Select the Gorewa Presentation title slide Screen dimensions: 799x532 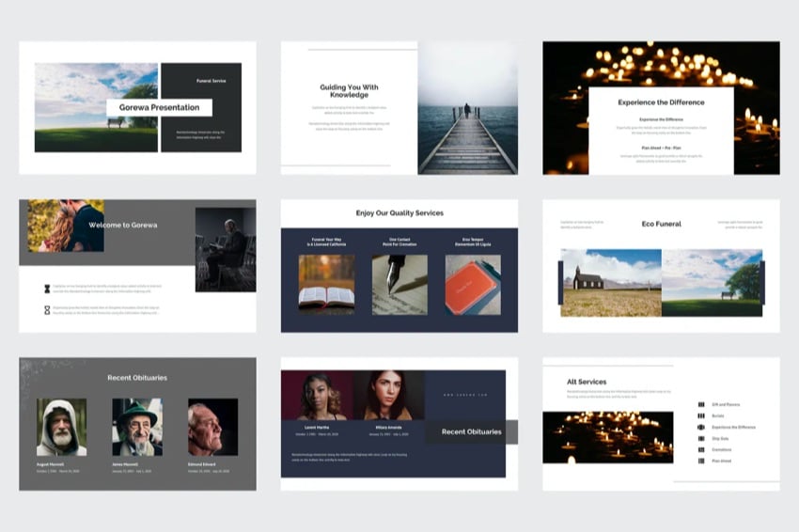tap(137, 107)
